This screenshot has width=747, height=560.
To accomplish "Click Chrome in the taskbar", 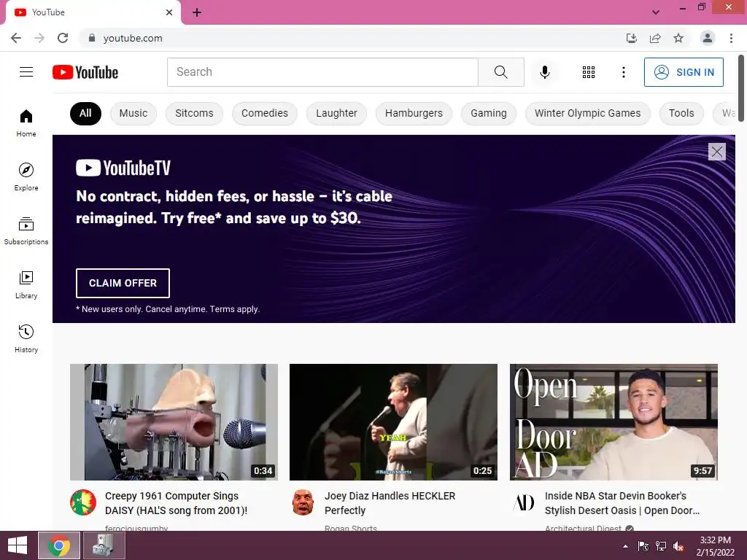I will tap(59, 545).
